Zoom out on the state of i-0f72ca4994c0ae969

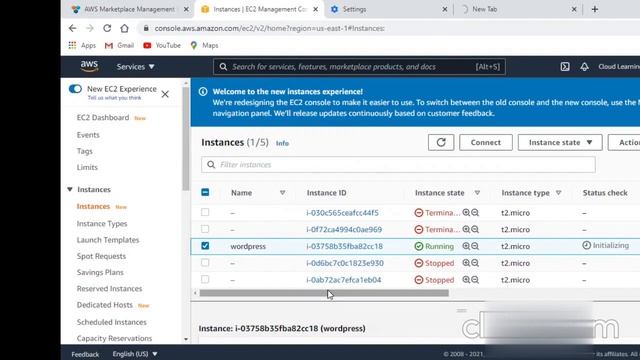tap(475, 229)
